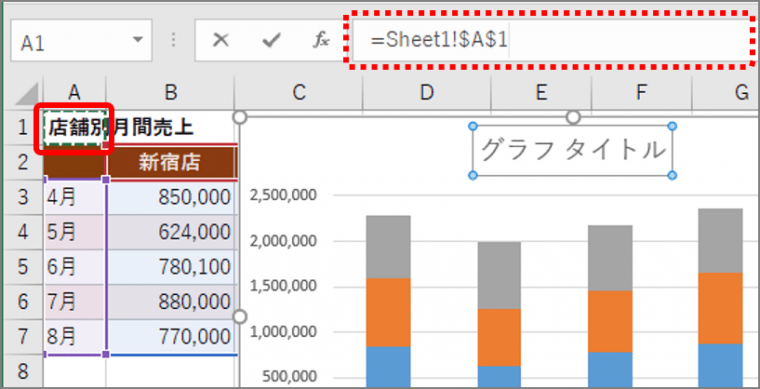
Task: Click the Cancel (X) icon in formula bar
Action: [221, 41]
